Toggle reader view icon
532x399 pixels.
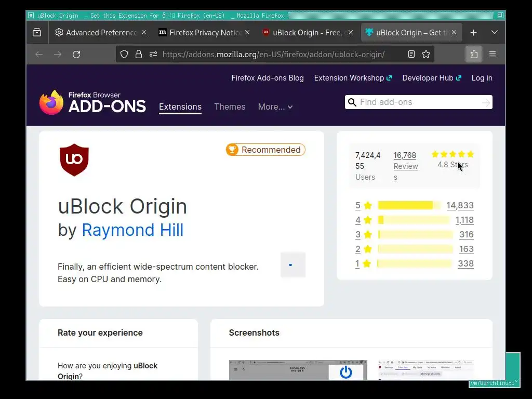(411, 54)
